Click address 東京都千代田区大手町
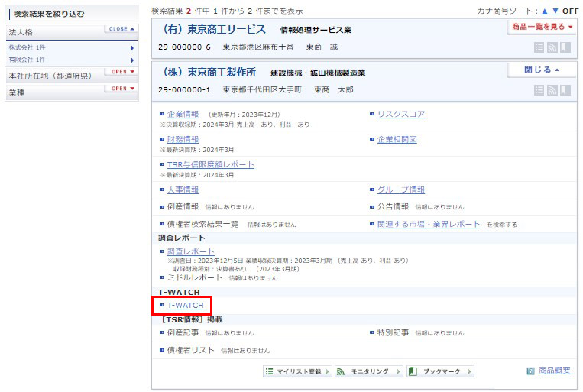 click(262, 90)
